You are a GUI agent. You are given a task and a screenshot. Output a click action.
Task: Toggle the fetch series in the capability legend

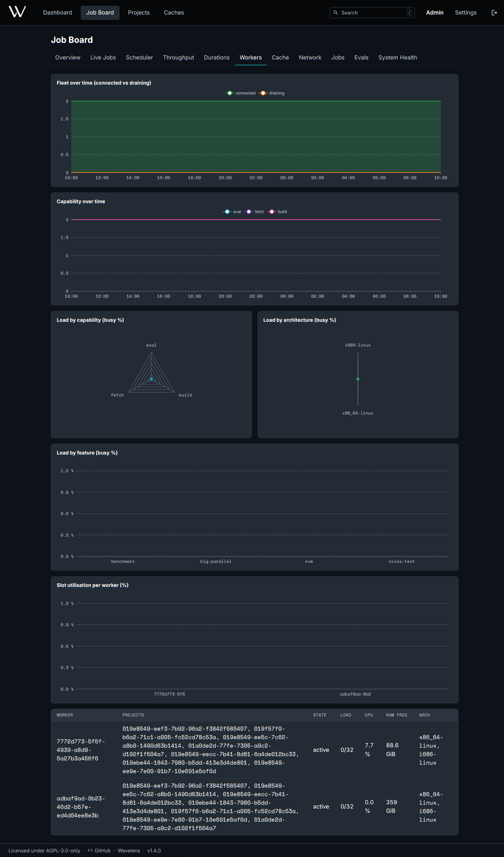click(254, 212)
